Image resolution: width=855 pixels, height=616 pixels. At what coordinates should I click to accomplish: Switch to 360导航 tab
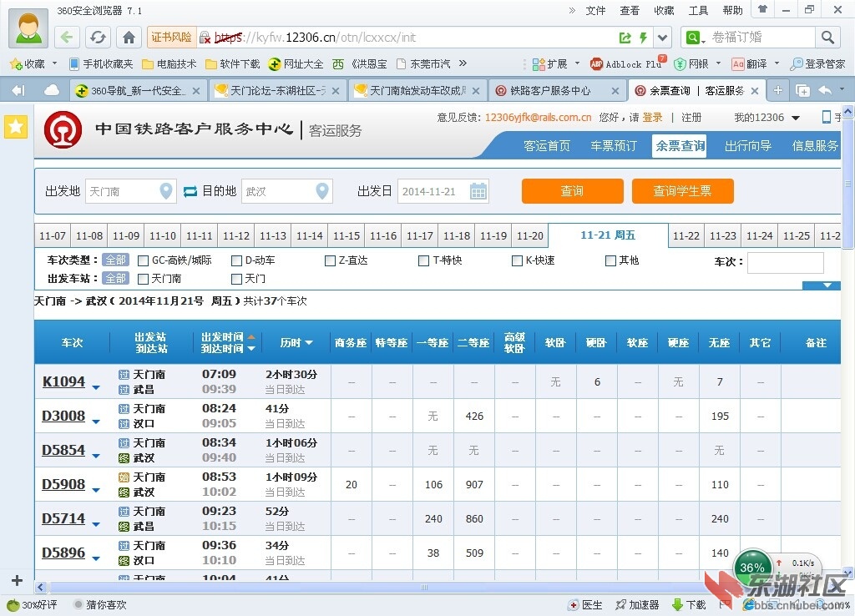[x=138, y=90]
